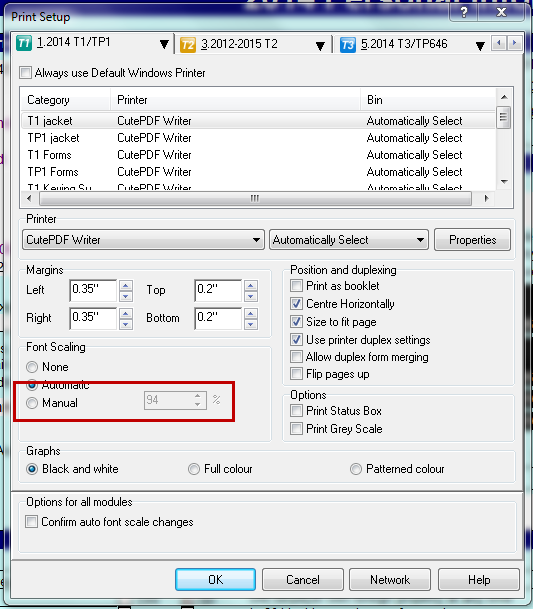533x609 pixels.
Task: Open the CutePDF Writer printer dropdown
Action: [143, 240]
